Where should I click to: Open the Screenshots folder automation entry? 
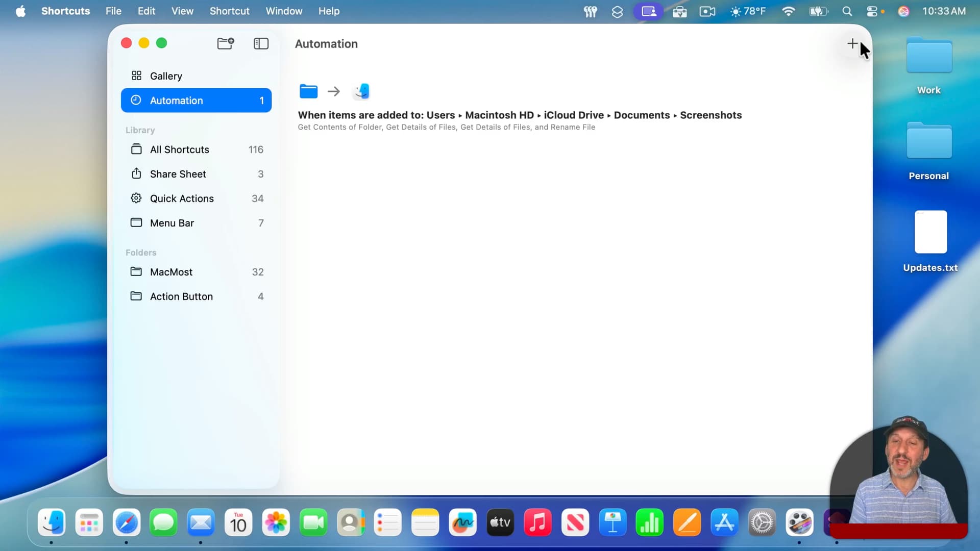tap(519, 115)
